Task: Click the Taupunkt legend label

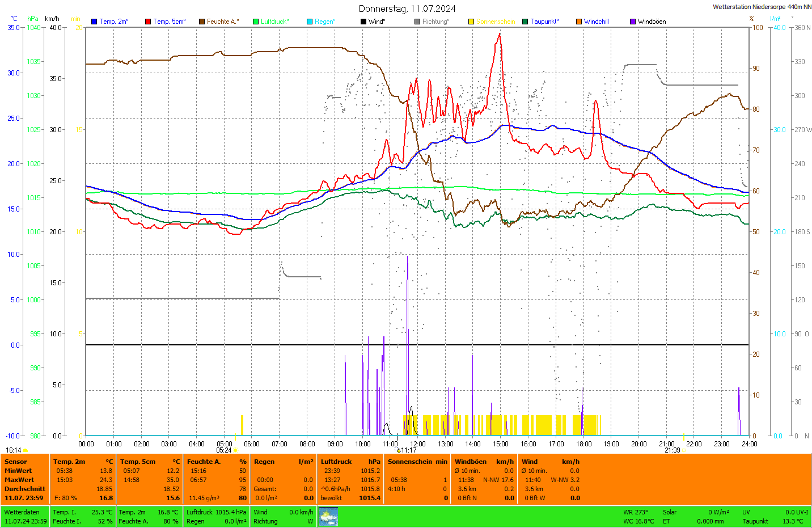Action: [x=544, y=22]
